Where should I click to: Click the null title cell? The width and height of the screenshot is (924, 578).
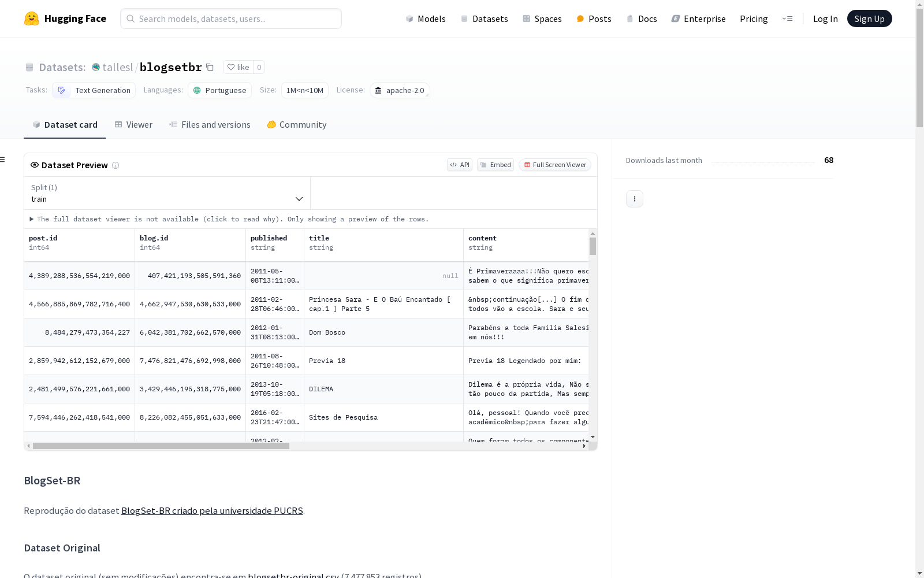point(384,276)
